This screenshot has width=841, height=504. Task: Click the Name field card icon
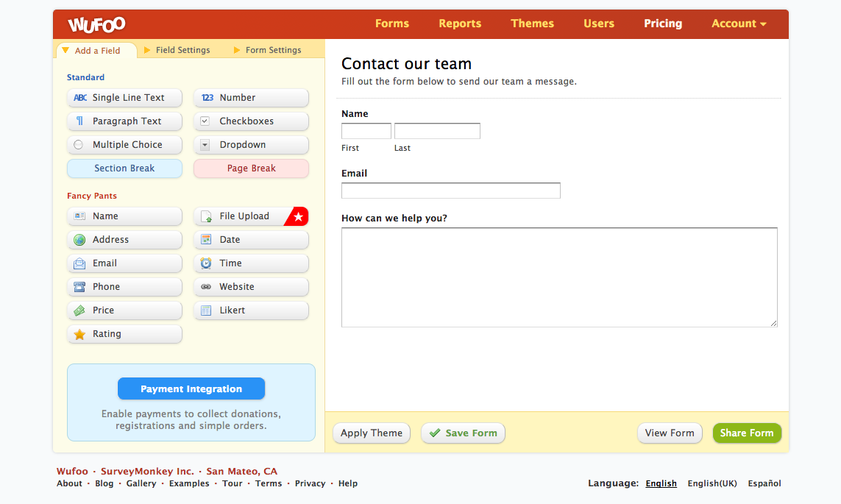[79, 216]
